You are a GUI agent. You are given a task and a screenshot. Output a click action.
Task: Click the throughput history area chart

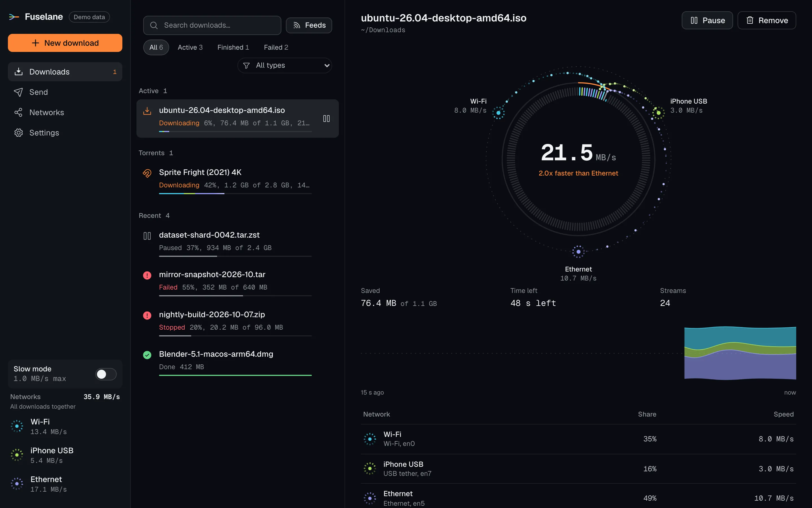tap(578, 353)
